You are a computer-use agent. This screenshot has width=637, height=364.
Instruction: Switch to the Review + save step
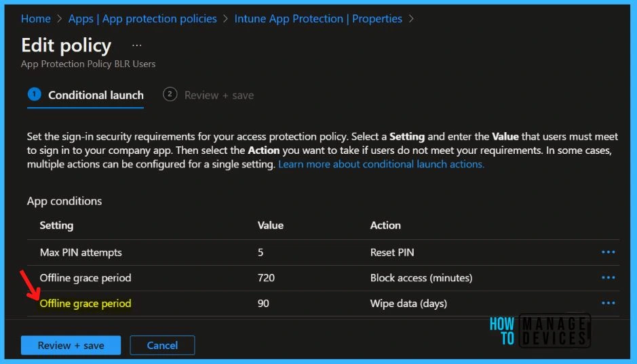click(209, 95)
